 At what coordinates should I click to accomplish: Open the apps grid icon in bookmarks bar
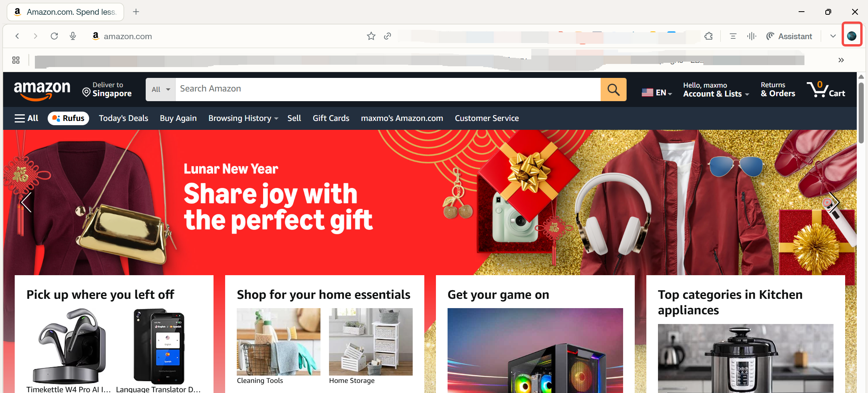[16, 60]
